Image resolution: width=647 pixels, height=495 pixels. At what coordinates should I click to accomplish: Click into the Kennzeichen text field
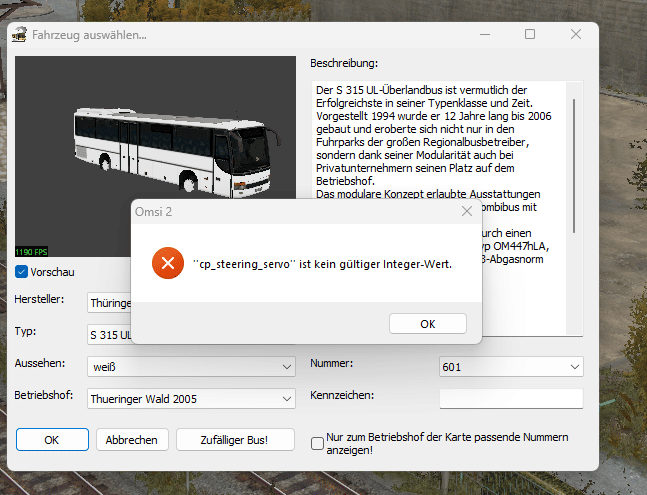[x=510, y=398]
